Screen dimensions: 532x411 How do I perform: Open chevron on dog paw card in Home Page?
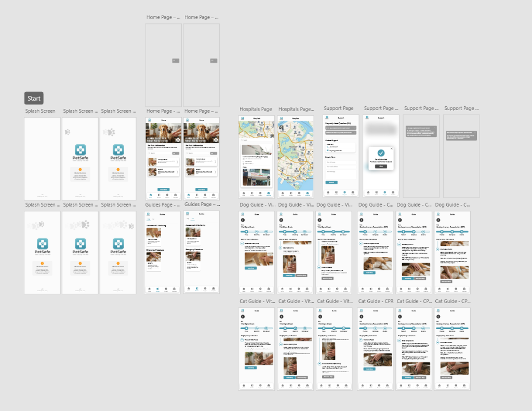tap(178, 162)
